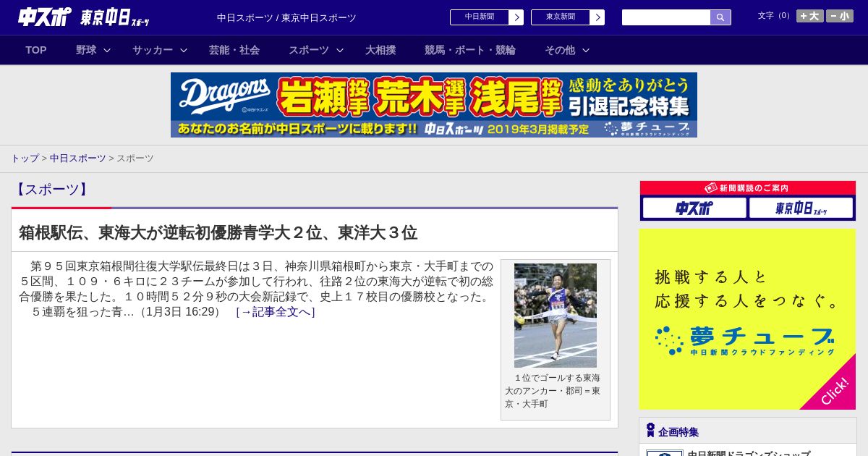
Task: Open the 野球 menu
Action: pyautogui.click(x=86, y=50)
